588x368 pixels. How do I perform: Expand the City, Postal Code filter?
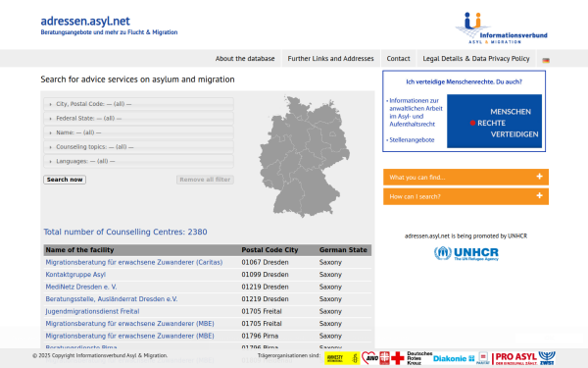[138, 104]
